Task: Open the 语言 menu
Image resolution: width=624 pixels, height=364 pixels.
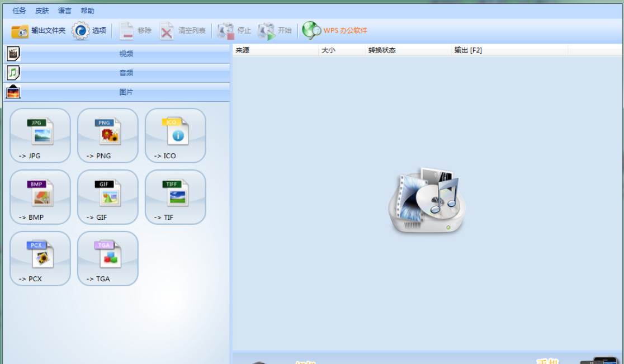Action: coord(64,11)
